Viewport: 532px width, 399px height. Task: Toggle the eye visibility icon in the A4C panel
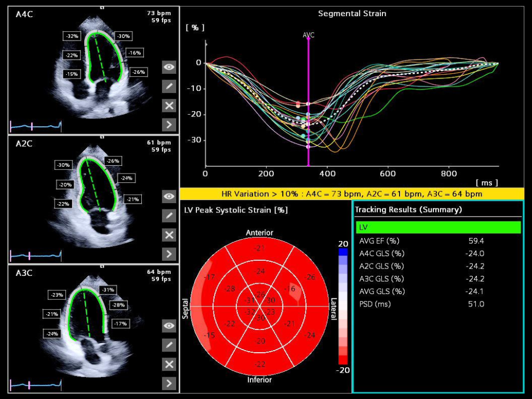[168, 67]
